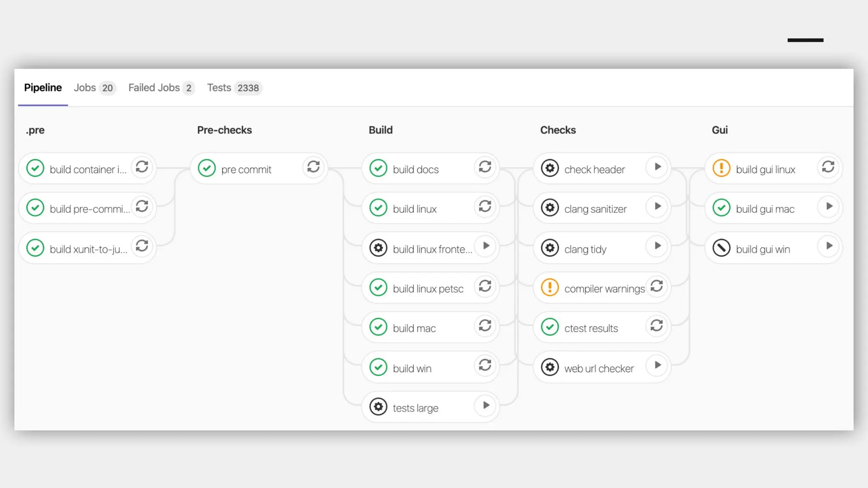Click retry icon for pre commit job
The image size is (868, 488).
pos(314,167)
